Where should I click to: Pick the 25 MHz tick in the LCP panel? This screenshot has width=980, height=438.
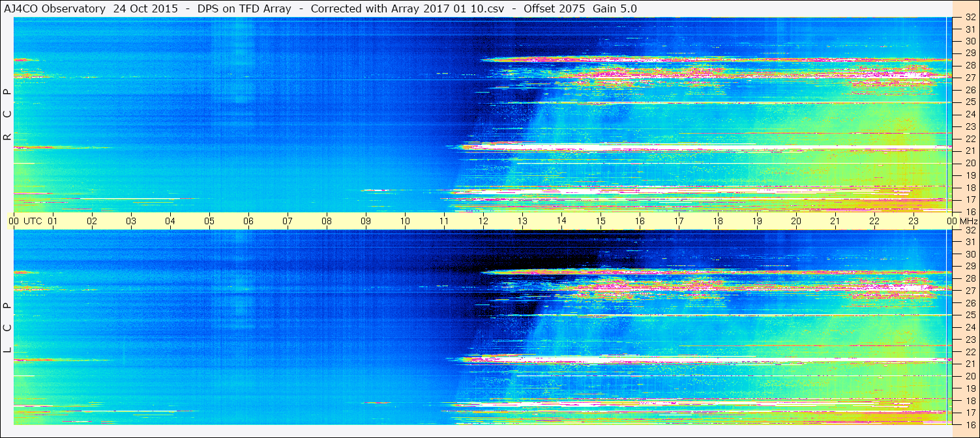pos(970,315)
